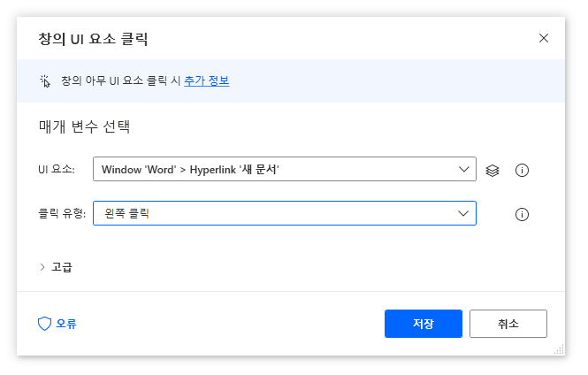Show info for the UI 요소 field
The width and height of the screenshot is (588, 375).
(x=522, y=170)
